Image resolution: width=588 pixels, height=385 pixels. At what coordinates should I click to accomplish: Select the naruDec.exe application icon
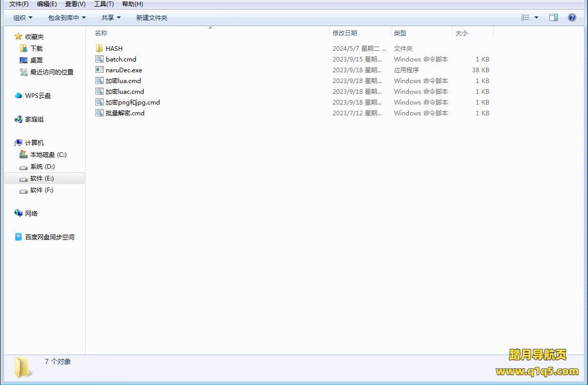[x=100, y=70]
